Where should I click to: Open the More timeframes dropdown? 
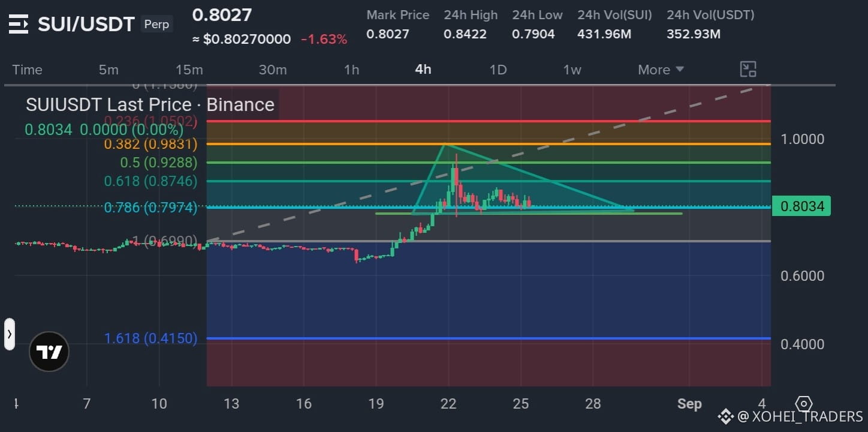(661, 70)
